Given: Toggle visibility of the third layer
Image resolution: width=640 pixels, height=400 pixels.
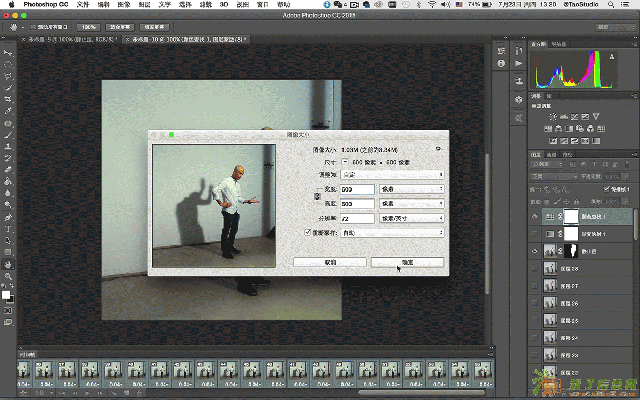Looking at the screenshot, I should pyautogui.click(x=534, y=251).
